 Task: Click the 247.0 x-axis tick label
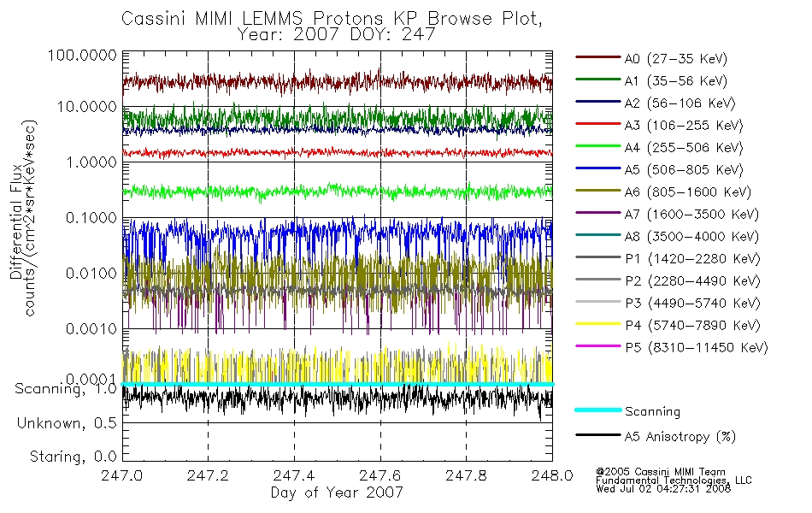point(121,475)
